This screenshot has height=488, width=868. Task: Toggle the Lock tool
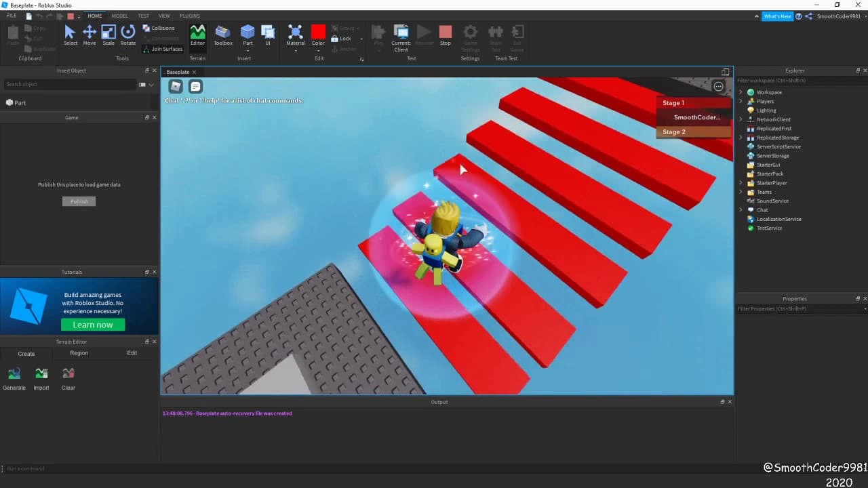pyautogui.click(x=341, y=39)
